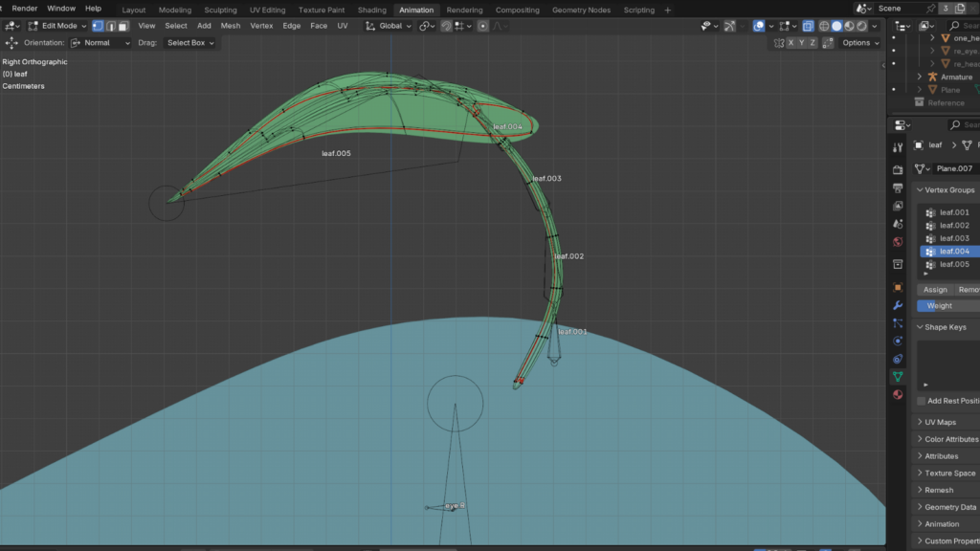Toggle Y axis mirror
Image resolution: width=980 pixels, height=551 pixels.
coord(801,42)
